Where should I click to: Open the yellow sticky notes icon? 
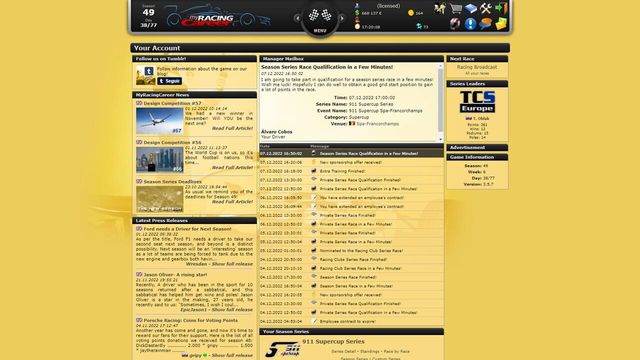click(501, 24)
